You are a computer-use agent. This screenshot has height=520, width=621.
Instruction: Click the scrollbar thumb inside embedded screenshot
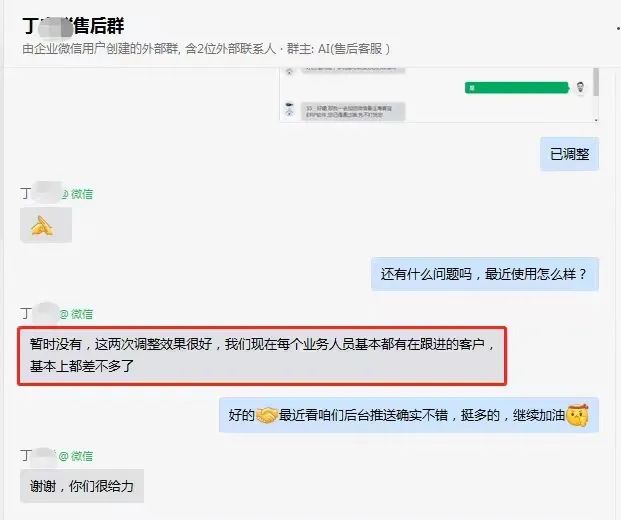click(596, 81)
